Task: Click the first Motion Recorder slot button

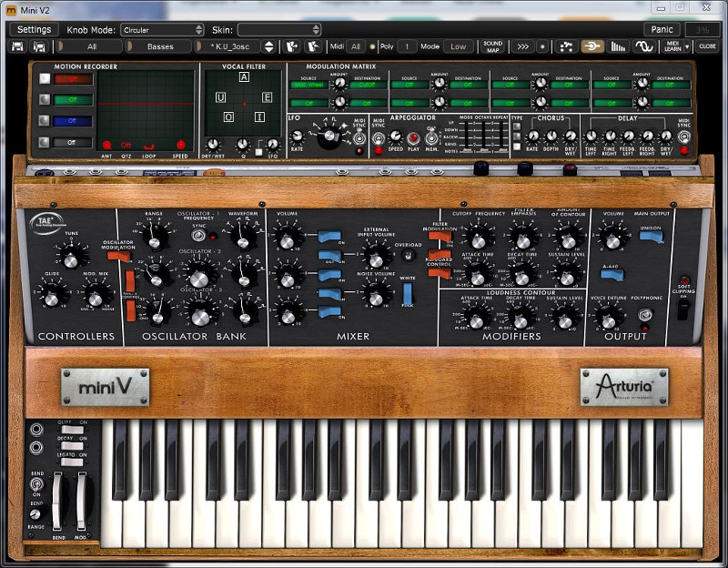Action: pyautogui.click(x=44, y=78)
